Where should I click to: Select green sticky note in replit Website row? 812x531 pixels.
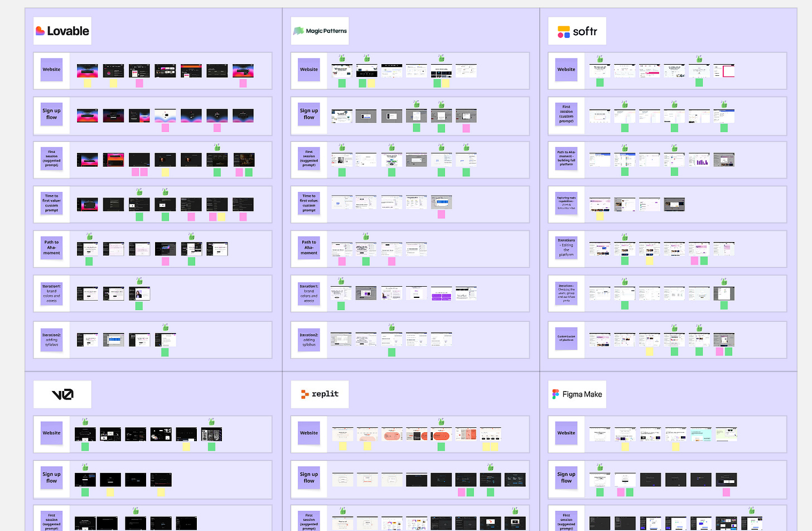coord(441,447)
